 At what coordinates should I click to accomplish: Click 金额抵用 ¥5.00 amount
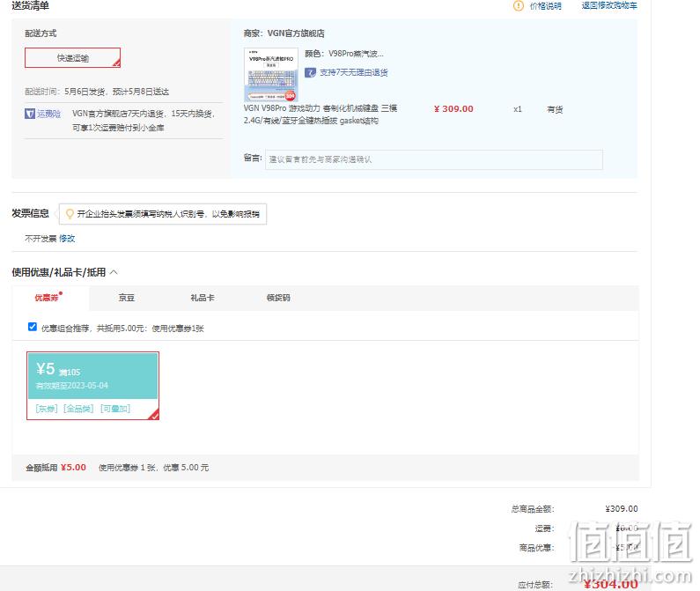click(73, 468)
